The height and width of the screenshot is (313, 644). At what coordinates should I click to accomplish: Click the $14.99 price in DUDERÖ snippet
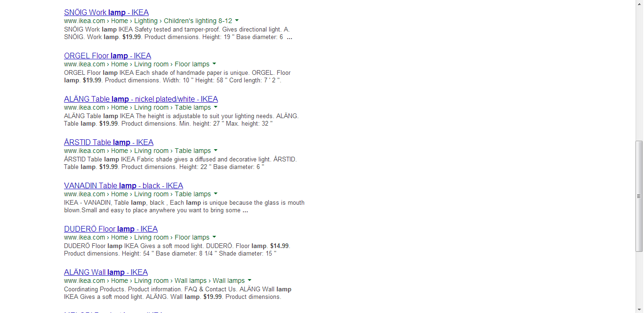(280, 246)
